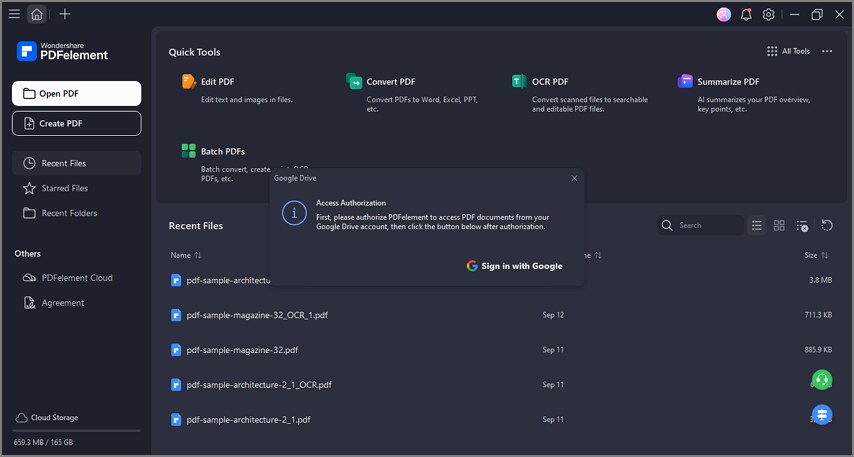Go to PDFelement Cloud in sidebar
Viewport: 854px width, 457px height.
pyautogui.click(x=76, y=278)
